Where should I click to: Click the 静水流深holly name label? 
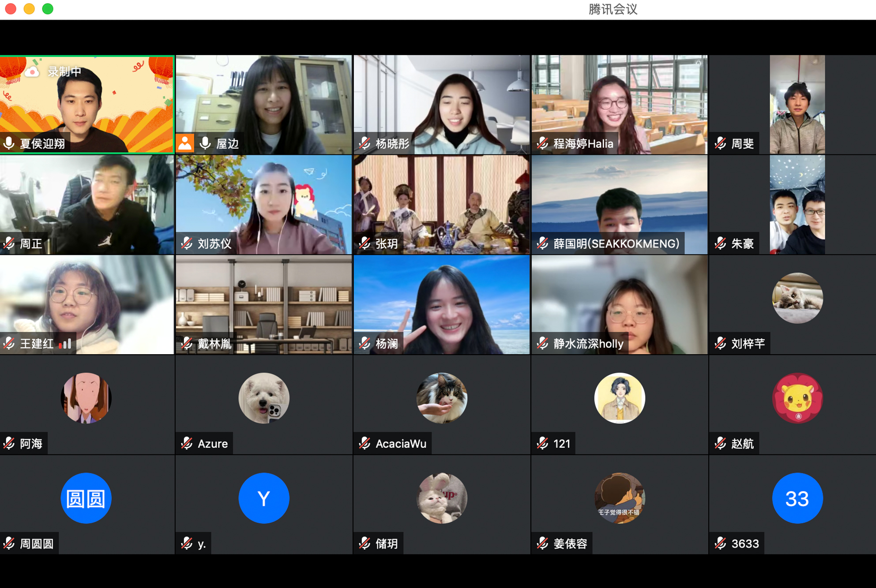(588, 344)
